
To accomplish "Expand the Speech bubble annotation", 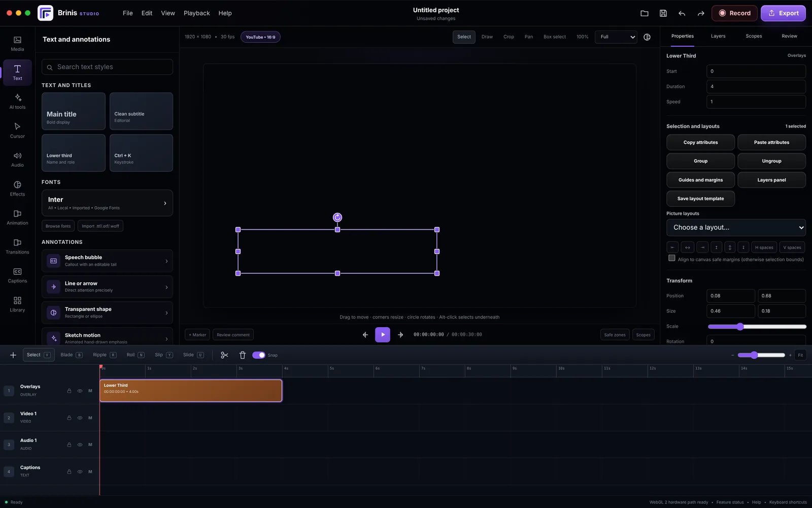I will click(x=107, y=261).
